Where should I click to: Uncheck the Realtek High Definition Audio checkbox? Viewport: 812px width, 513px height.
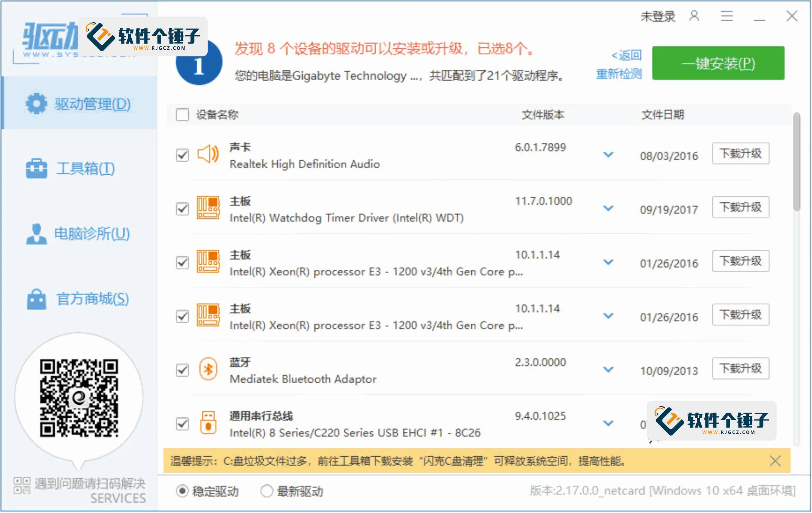(182, 155)
